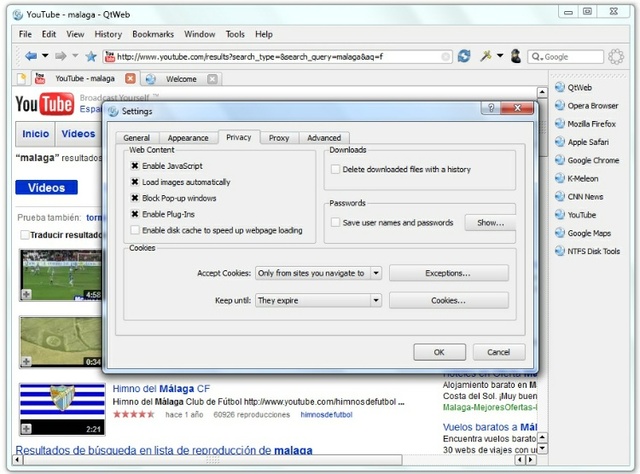Open YouTube bookmark in sidebar

pyautogui.click(x=576, y=215)
